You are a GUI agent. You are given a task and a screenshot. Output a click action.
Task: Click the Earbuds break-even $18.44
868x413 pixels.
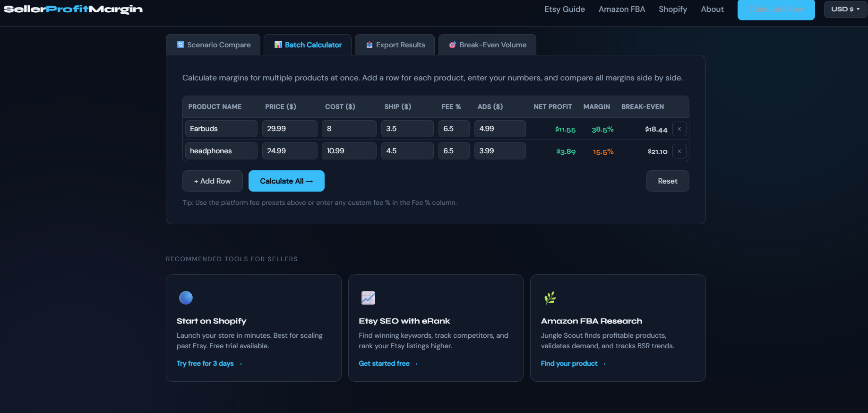pyautogui.click(x=656, y=130)
